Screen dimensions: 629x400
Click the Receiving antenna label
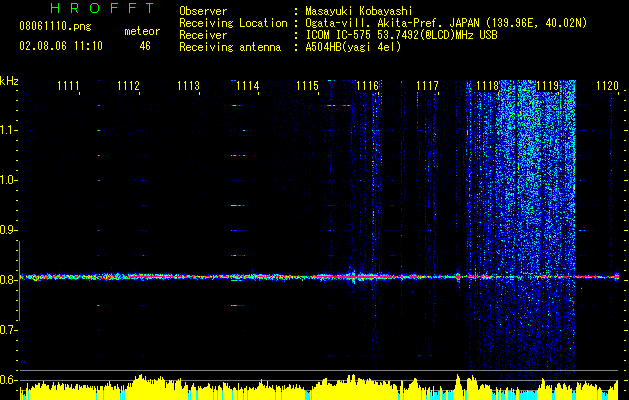pyautogui.click(x=230, y=47)
